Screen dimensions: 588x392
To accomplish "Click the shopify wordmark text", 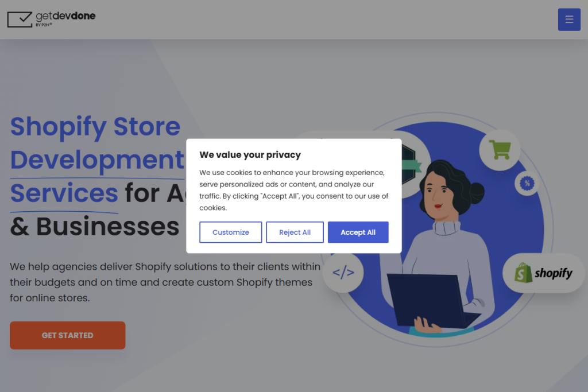I will point(554,273).
